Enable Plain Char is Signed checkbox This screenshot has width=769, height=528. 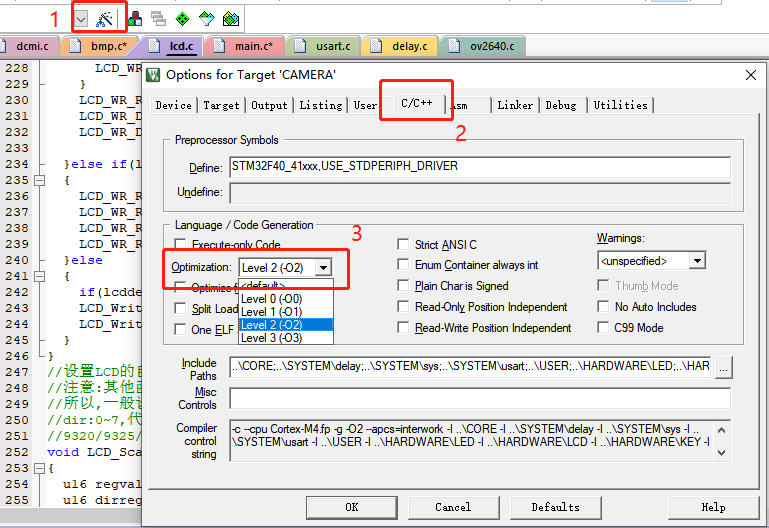click(403, 285)
